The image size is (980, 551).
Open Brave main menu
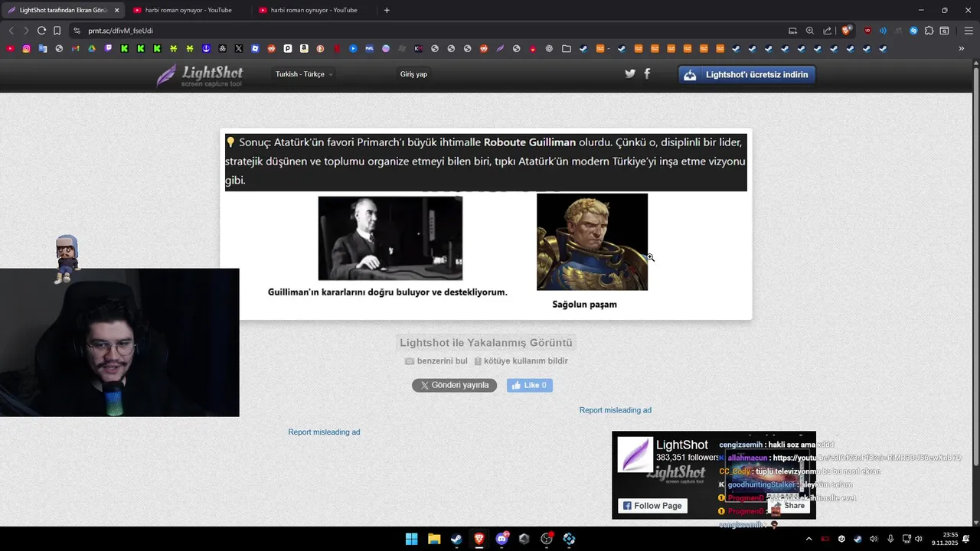click(x=969, y=31)
